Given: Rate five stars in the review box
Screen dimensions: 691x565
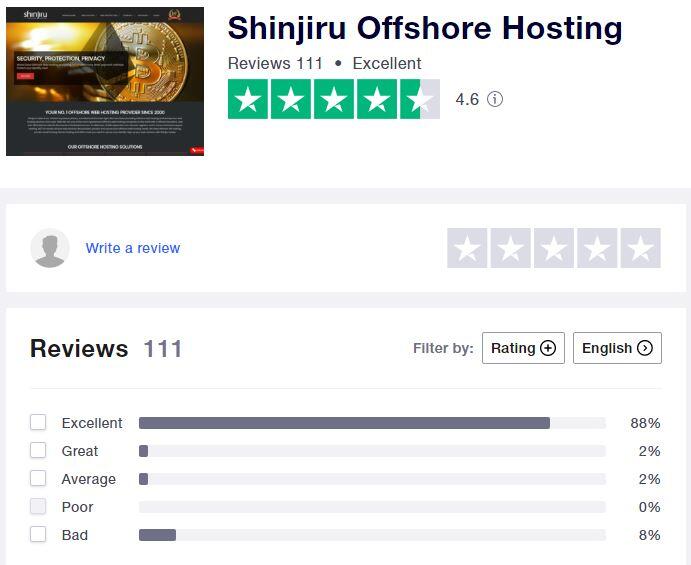Looking at the screenshot, I should pos(640,248).
